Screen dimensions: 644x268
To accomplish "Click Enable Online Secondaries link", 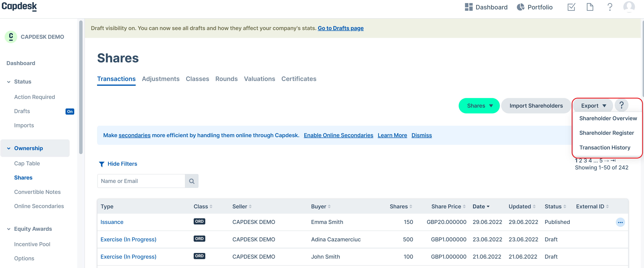I will click(339, 135).
